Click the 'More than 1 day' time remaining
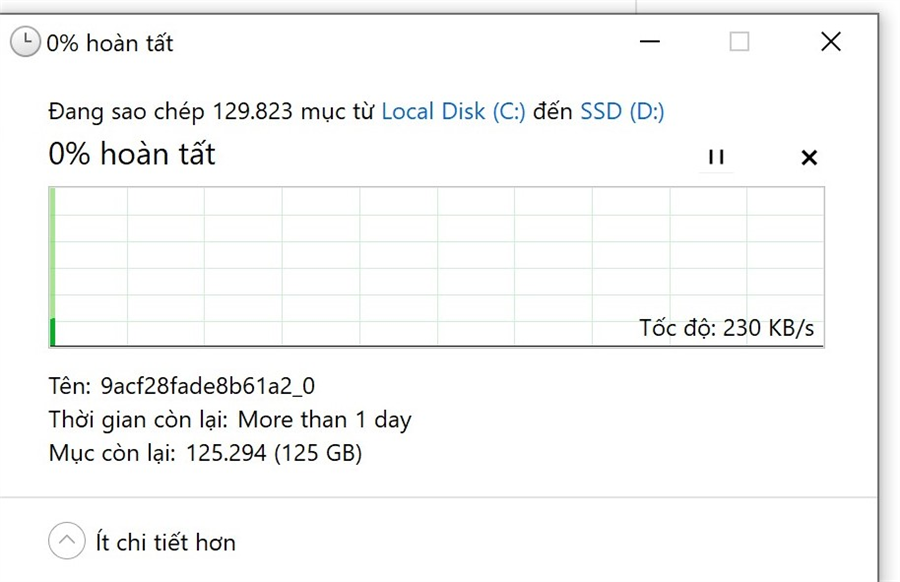This screenshot has width=900, height=582. click(x=324, y=420)
